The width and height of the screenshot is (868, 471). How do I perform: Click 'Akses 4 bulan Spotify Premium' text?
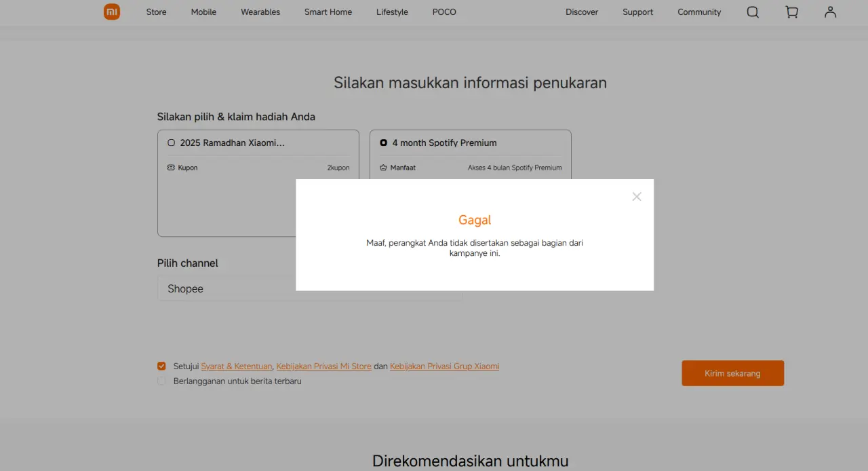[x=515, y=168]
